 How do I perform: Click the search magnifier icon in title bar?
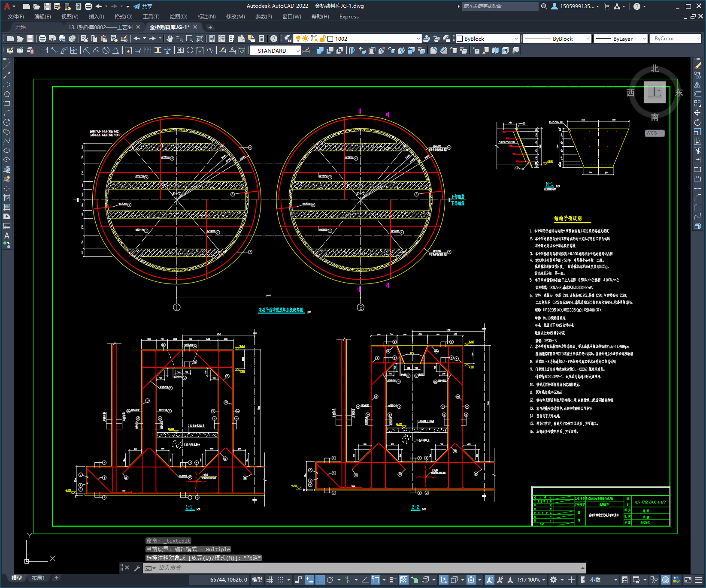click(x=544, y=6)
